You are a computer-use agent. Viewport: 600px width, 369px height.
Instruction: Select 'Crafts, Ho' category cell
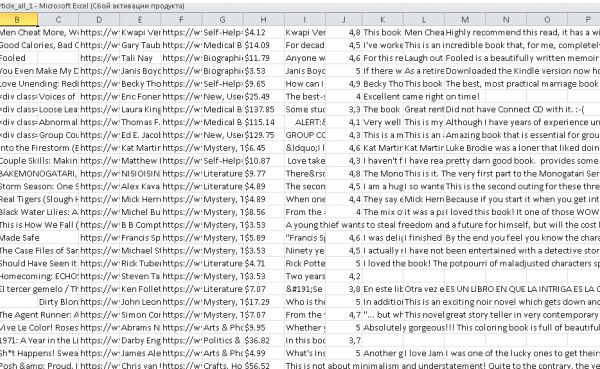coord(222,365)
